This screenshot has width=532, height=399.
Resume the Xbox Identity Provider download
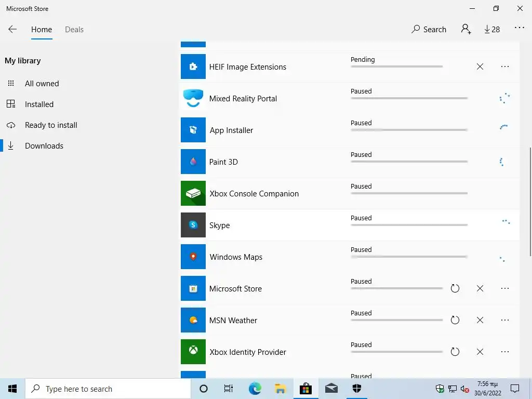(x=455, y=352)
